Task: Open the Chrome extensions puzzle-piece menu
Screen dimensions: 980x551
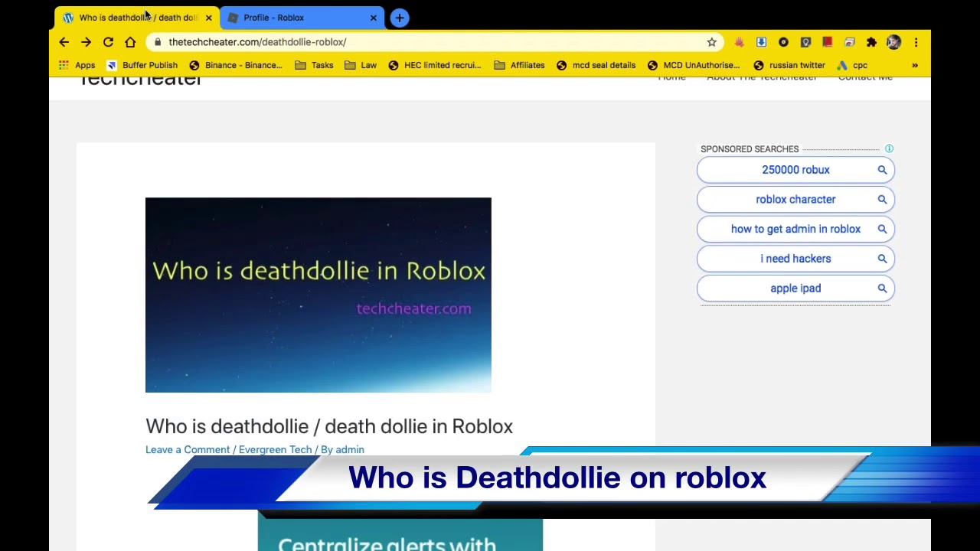Action: (871, 42)
